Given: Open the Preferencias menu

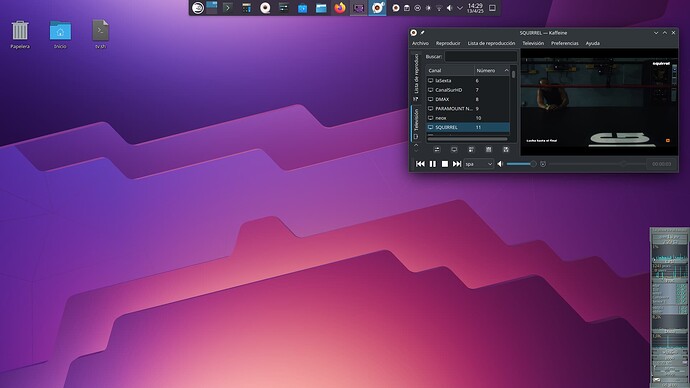Looking at the screenshot, I should 565,43.
